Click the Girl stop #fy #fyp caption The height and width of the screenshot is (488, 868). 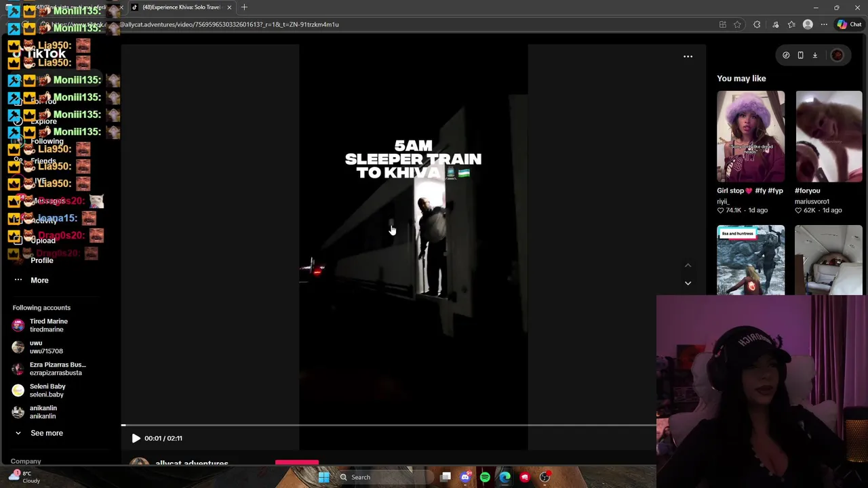pyautogui.click(x=750, y=191)
